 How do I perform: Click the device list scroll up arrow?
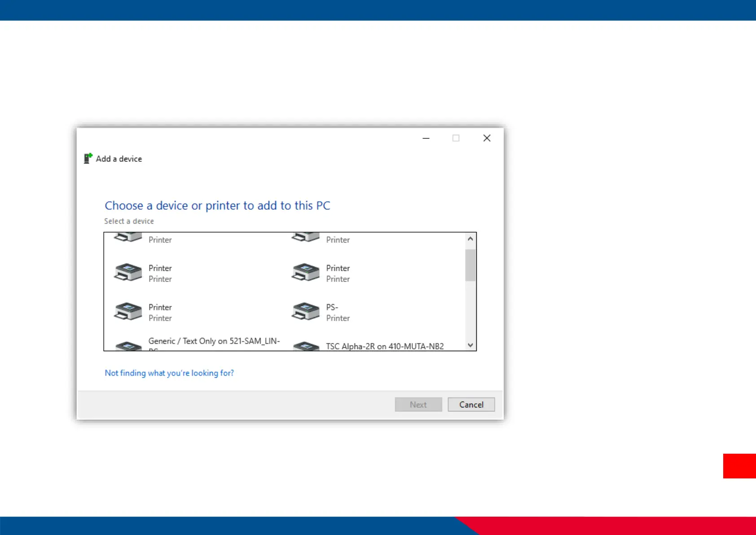pos(470,239)
